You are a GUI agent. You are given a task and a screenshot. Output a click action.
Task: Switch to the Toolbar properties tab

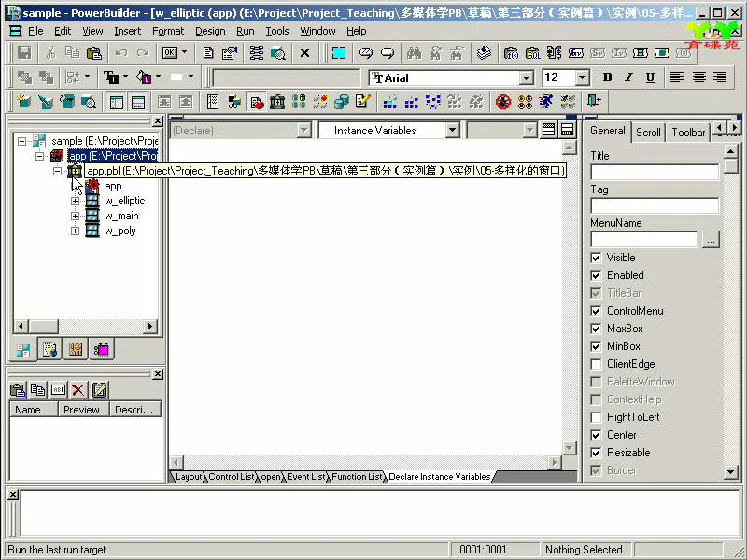(688, 132)
